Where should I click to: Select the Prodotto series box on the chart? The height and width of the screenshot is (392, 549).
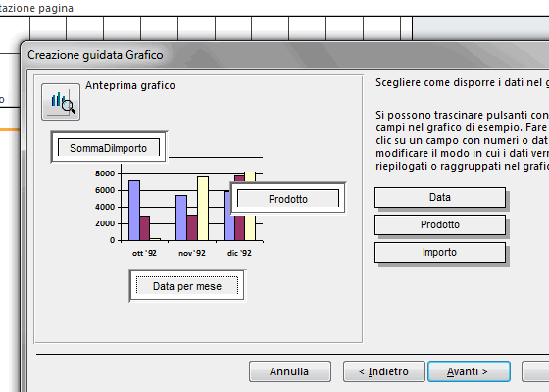288,198
